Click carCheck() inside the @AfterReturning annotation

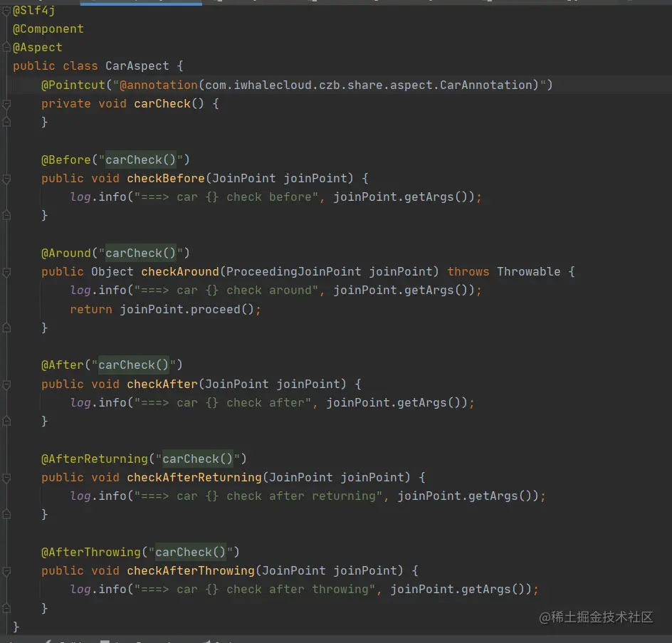pos(198,459)
